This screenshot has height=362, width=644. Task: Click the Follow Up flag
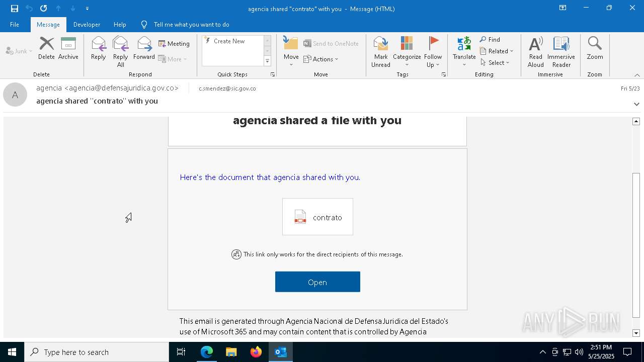coord(433,52)
